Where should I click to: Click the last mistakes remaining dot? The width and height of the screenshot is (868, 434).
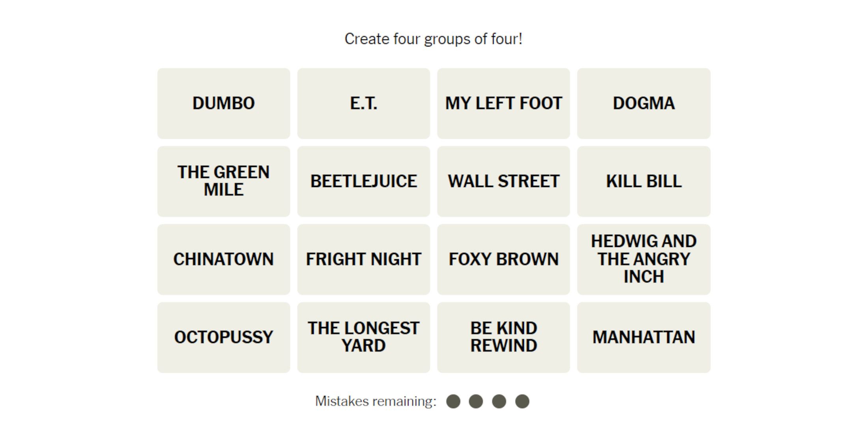[x=522, y=401]
